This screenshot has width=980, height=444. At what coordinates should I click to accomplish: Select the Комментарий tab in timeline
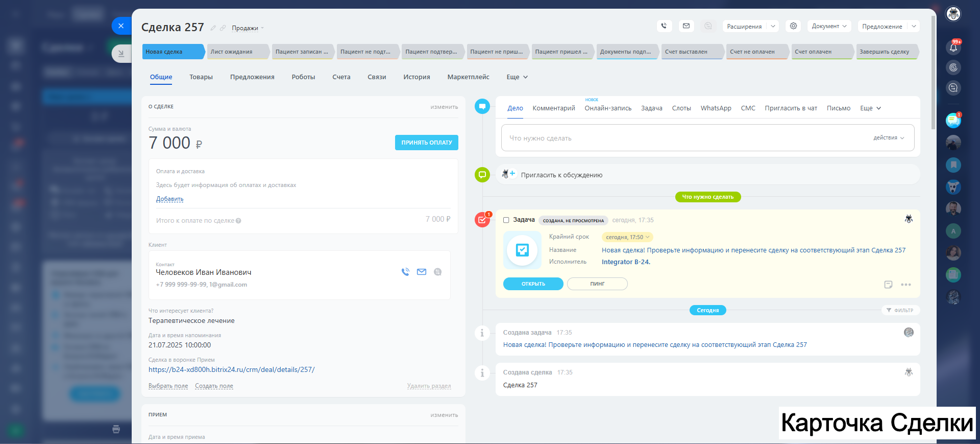[554, 108]
